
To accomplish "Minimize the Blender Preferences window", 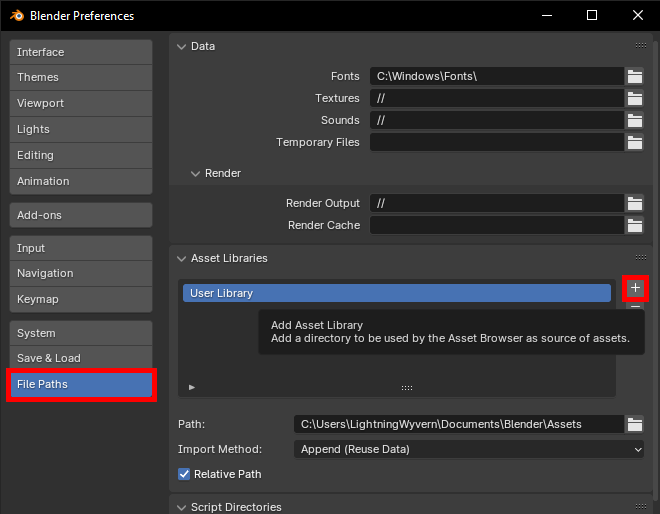I will [x=547, y=16].
